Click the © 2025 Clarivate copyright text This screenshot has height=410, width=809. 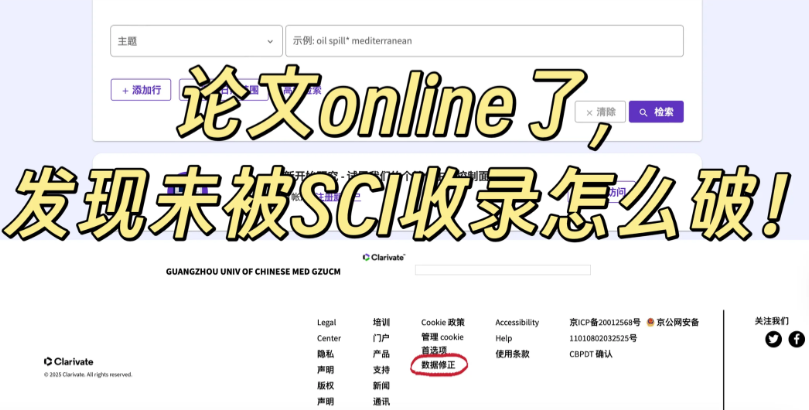[88, 374]
